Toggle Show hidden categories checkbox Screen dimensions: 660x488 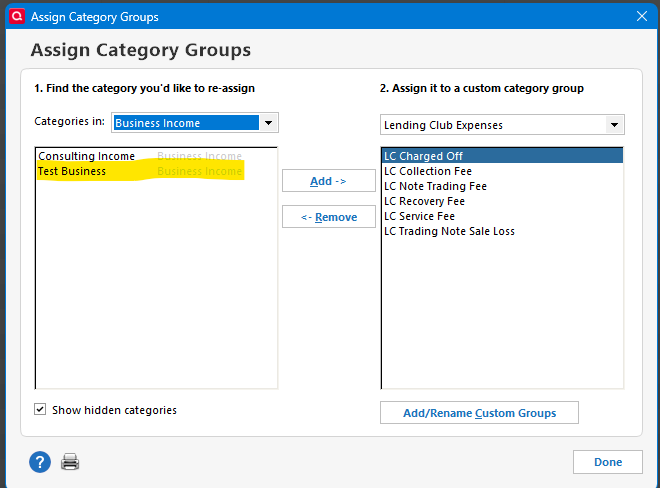41,409
